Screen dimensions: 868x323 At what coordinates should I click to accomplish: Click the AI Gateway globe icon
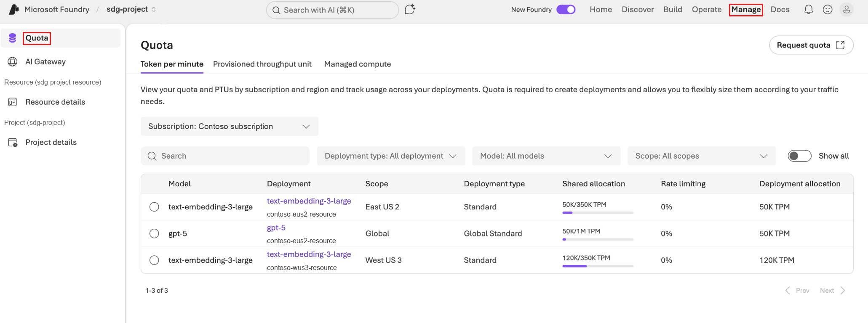[13, 61]
